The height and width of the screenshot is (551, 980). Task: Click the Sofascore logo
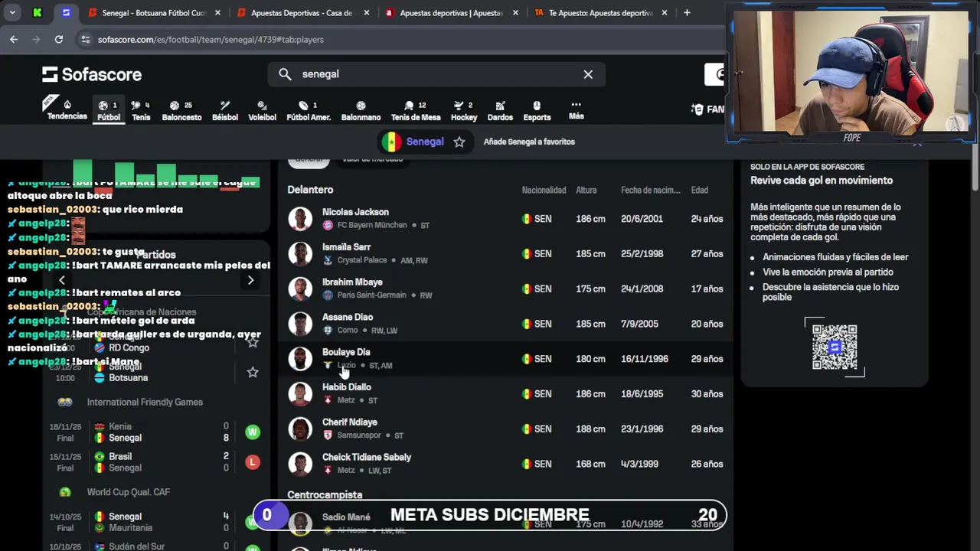pos(92,74)
